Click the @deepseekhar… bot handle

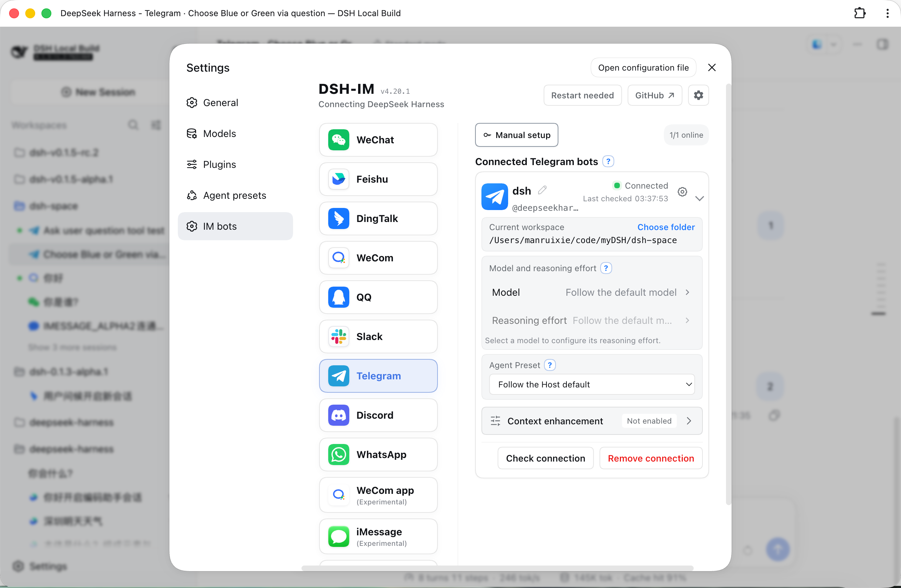click(x=545, y=208)
